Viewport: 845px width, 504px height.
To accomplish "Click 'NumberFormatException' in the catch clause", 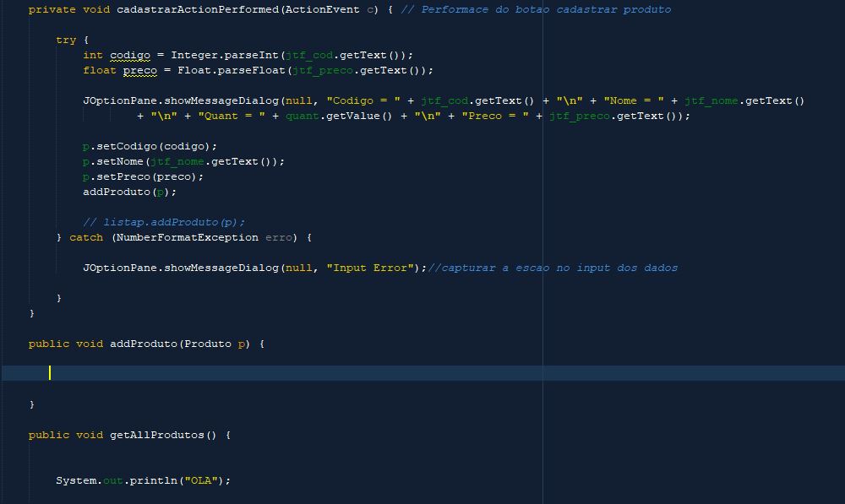I will [x=188, y=237].
